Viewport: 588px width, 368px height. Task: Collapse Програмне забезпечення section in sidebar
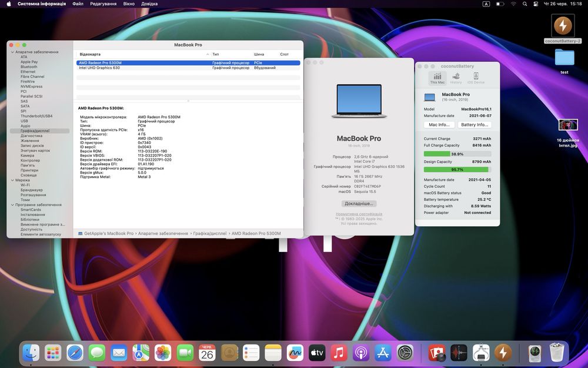point(12,205)
